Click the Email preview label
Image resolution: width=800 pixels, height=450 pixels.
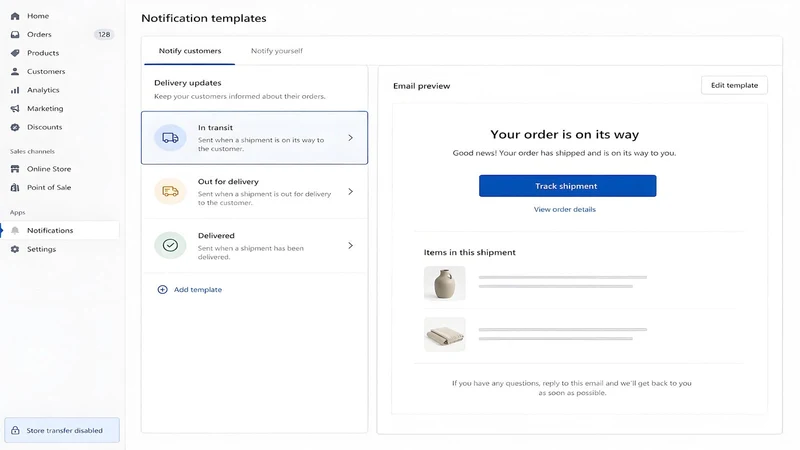coord(421,86)
